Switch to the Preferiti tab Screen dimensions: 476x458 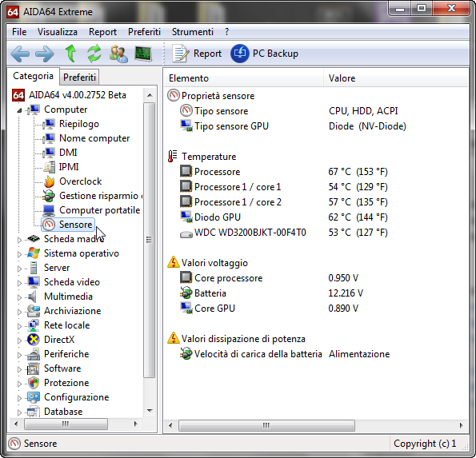tap(79, 78)
